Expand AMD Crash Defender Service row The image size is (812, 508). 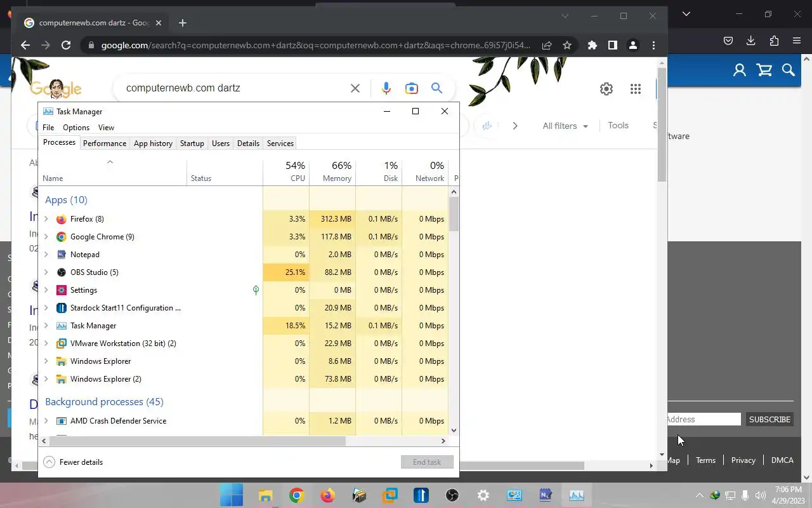46,421
